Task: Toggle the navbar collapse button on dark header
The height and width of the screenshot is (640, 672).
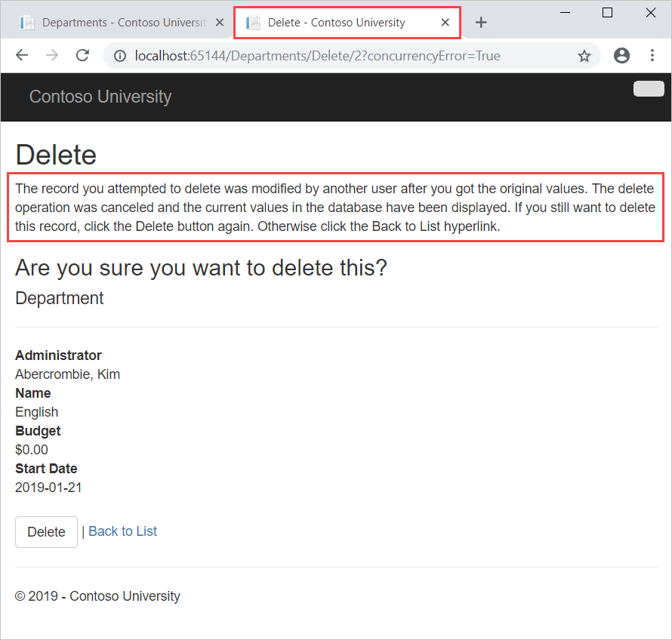Action: [x=648, y=88]
